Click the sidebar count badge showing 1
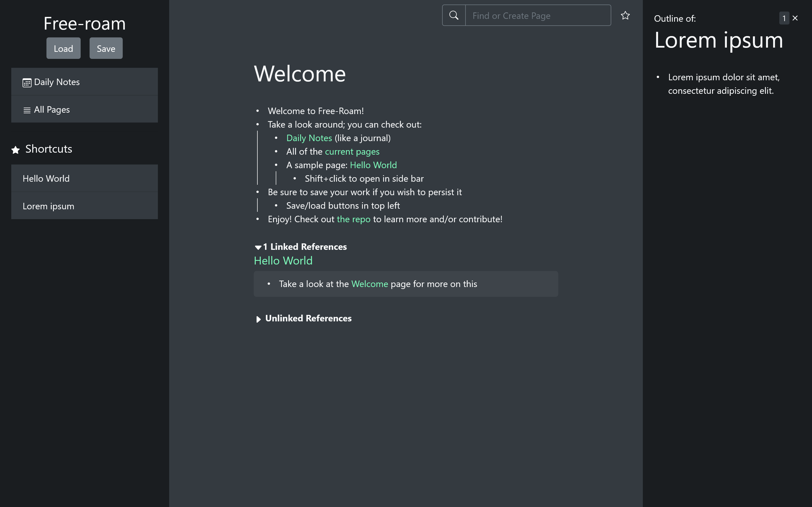 (784, 18)
